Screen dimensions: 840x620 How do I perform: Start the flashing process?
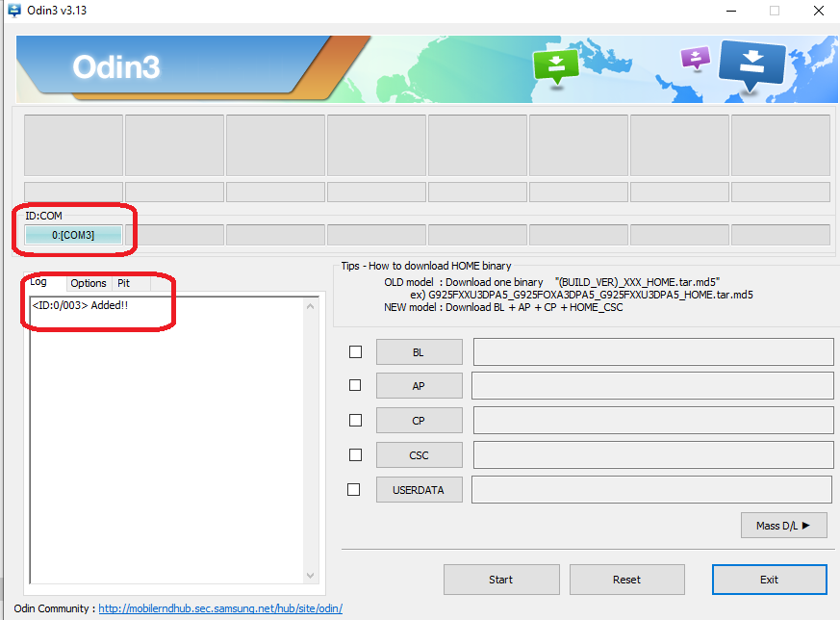click(501, 580)
